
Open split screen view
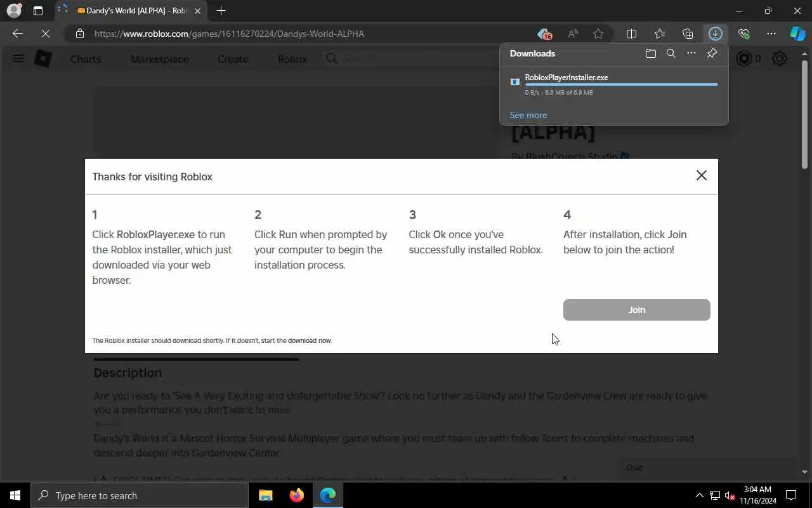(632, 34)
